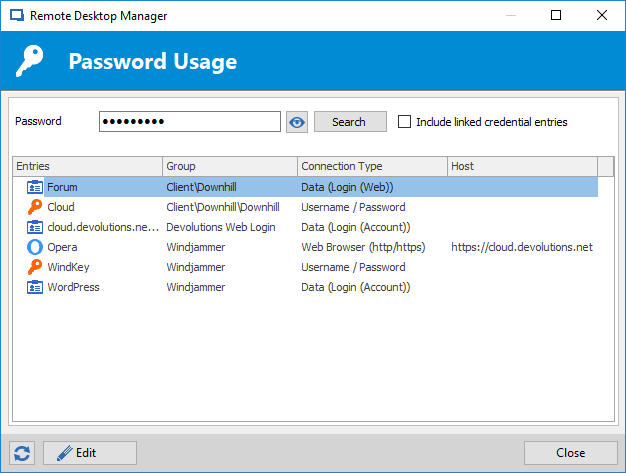This screenshot has width=626, height=473.
Task: Click the Remote Desktop Manager title icon
Action: click(x=17, y=16)
